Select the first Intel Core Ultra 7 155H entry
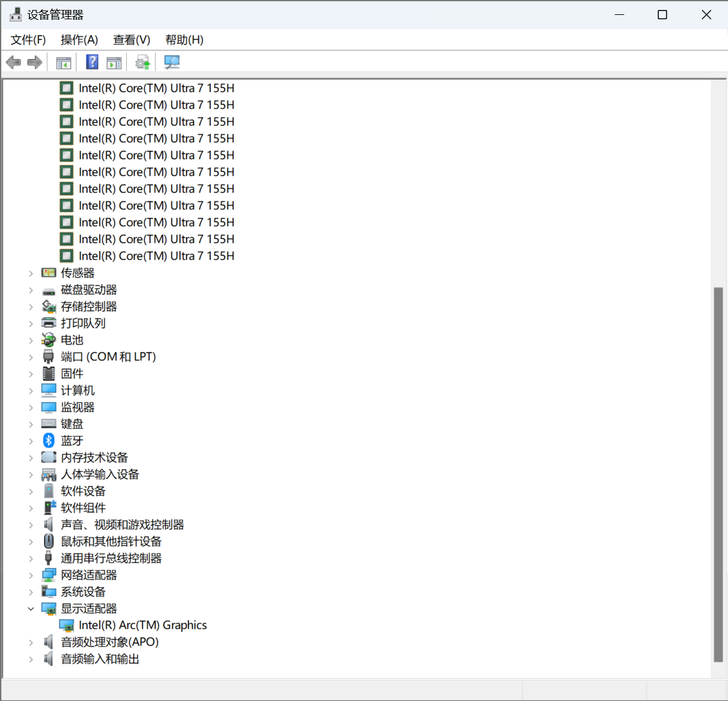This screenshot has height=701, width=728. click(x=157, y=88)
